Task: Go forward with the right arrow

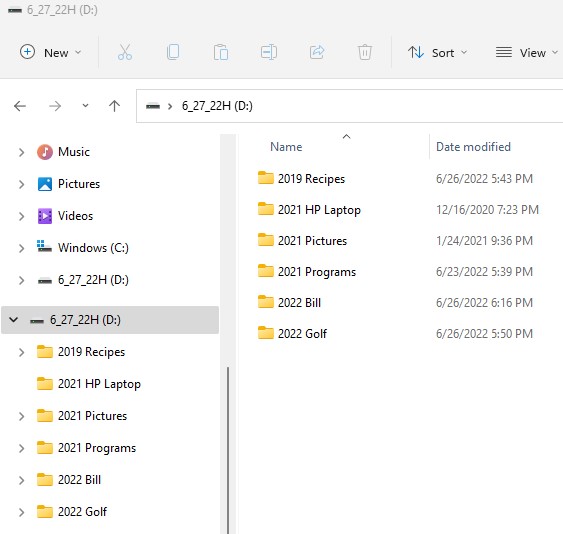Action: pos(55,106)
